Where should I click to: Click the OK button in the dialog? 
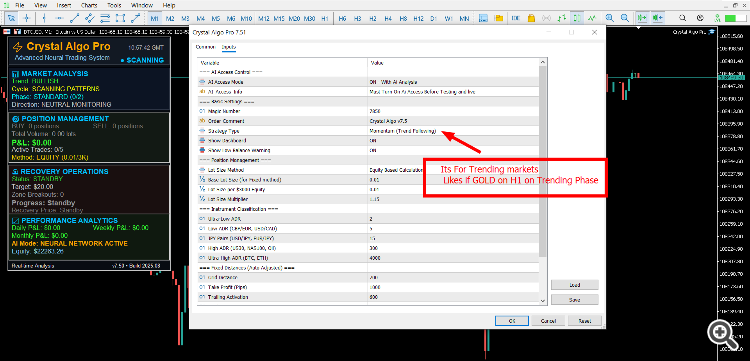pos(511,320)
